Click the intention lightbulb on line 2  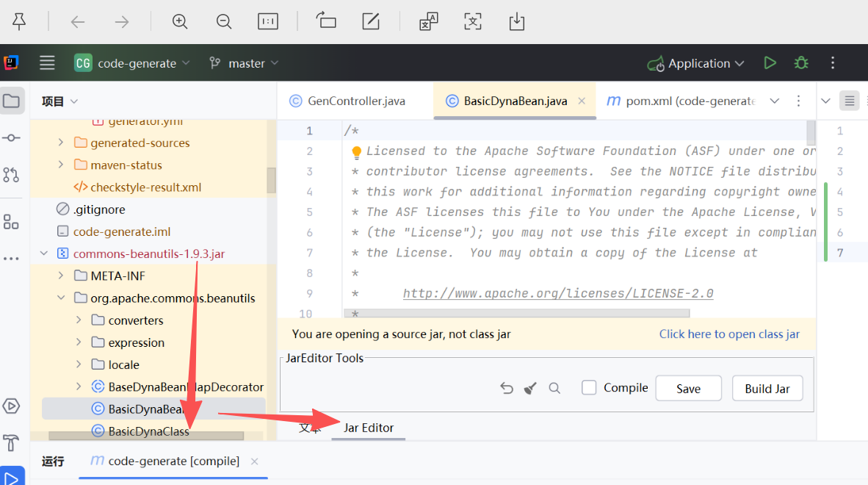coord(356,151)
